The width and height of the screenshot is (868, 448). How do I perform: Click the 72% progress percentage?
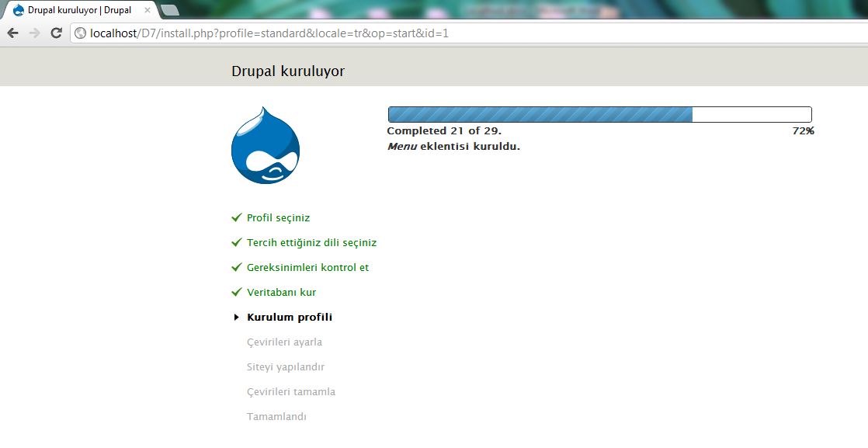tap(804, 130)
